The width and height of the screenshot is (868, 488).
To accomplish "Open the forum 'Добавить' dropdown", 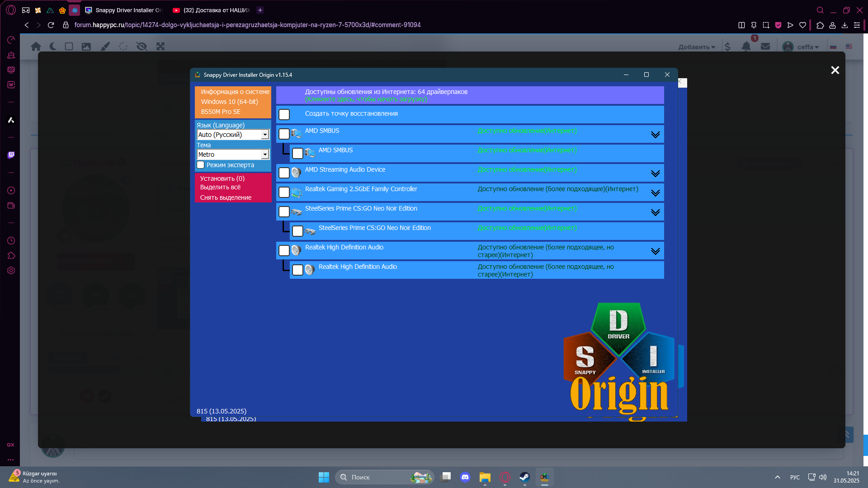I will click(697, 47).
